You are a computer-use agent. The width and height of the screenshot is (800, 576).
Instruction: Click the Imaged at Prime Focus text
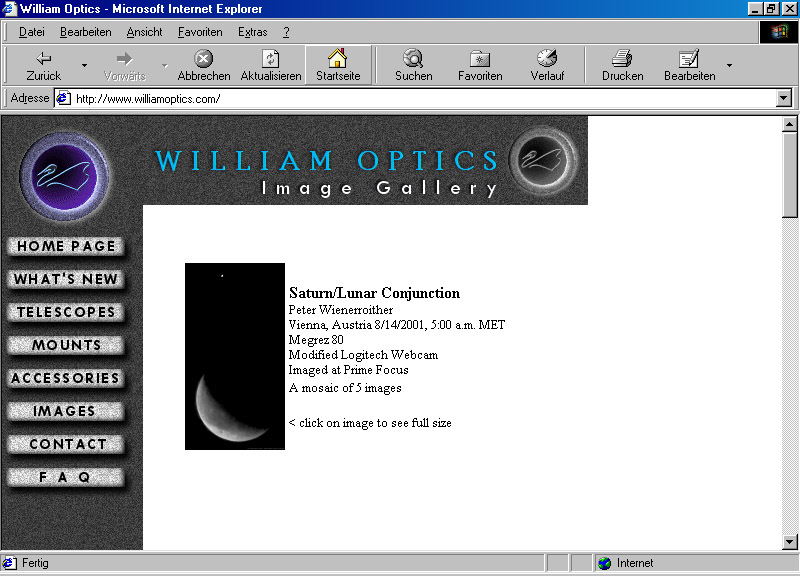[x=348, y=370]
